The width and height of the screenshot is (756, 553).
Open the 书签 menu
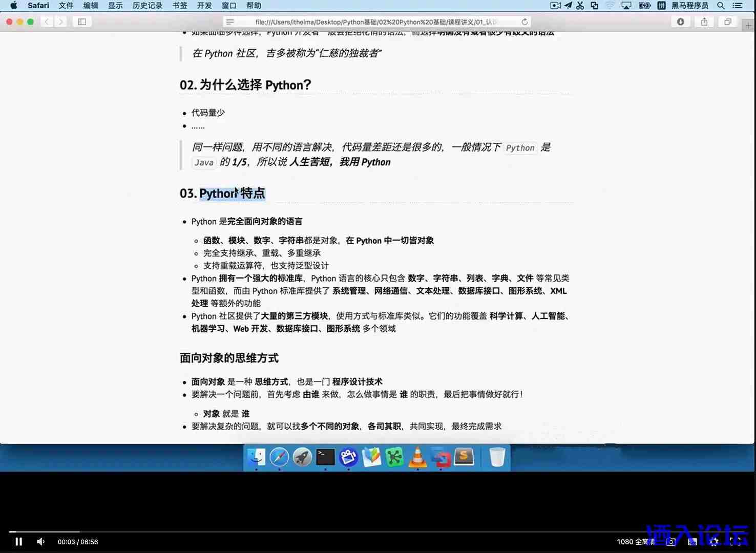click(x=180, y=6)
